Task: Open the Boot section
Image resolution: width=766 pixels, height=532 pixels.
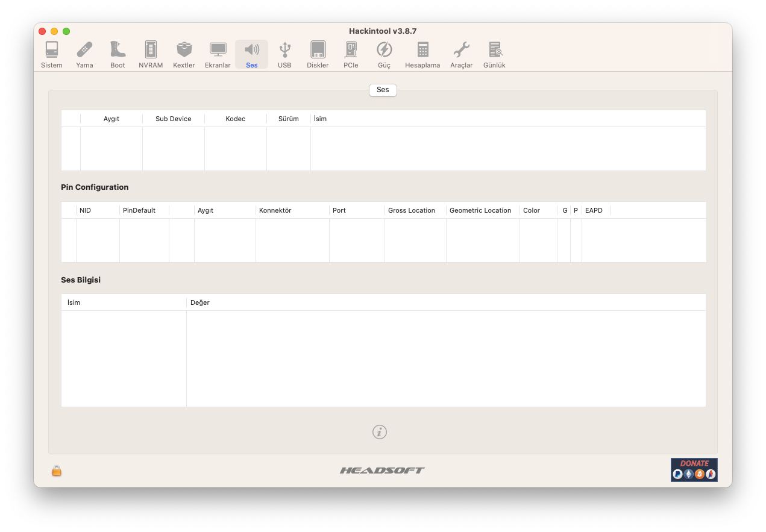Action: point(118,54)
